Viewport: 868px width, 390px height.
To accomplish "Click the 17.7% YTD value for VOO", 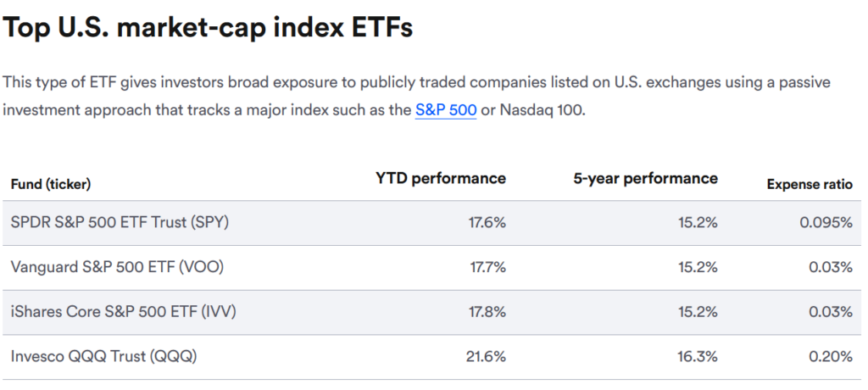I will (487, 267).
